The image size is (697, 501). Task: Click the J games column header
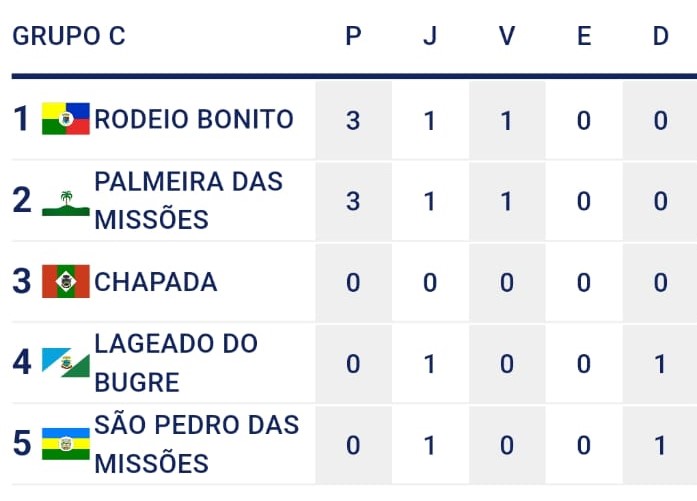pos(430,36)
